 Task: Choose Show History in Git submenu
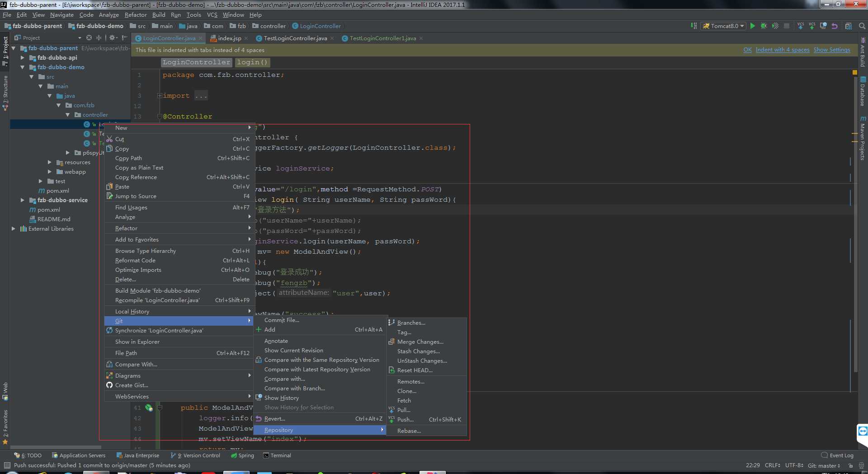pyautogui.click(x=321, y=398)
